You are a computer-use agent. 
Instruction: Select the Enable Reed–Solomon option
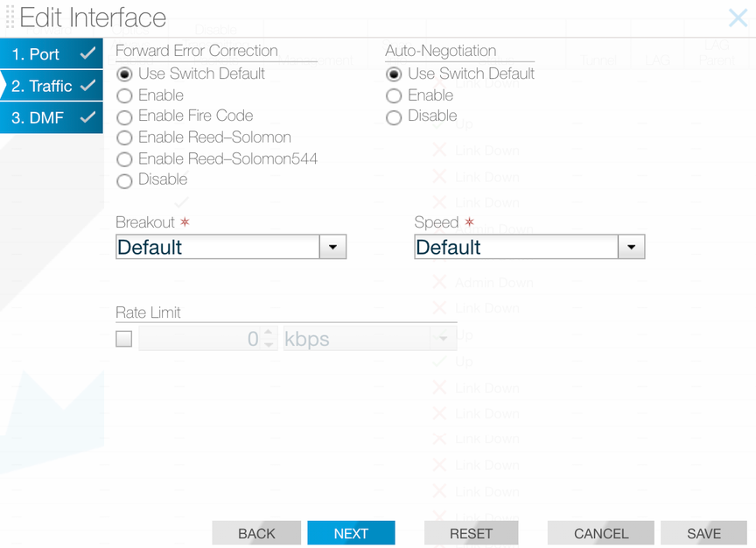(x=123, y=137)
